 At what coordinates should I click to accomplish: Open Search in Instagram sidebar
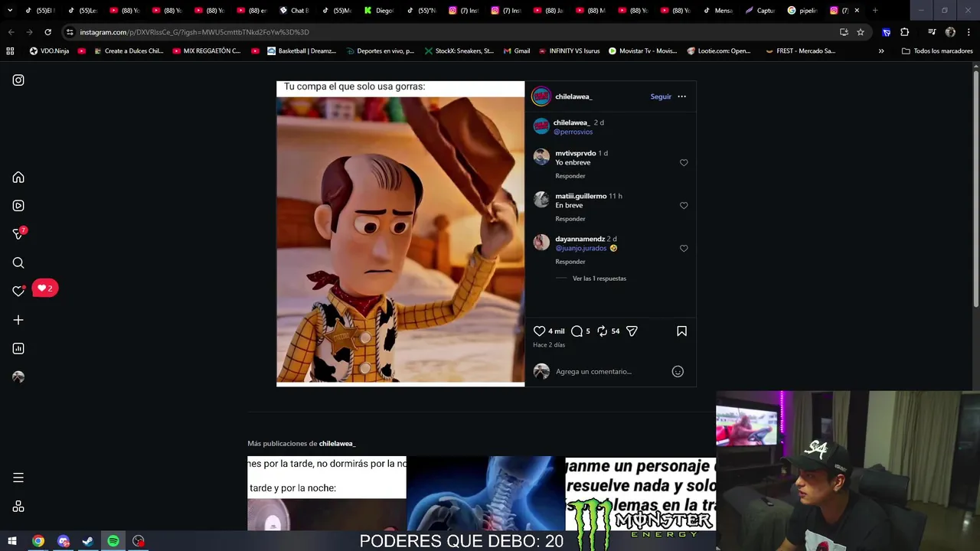pos(18,262)
